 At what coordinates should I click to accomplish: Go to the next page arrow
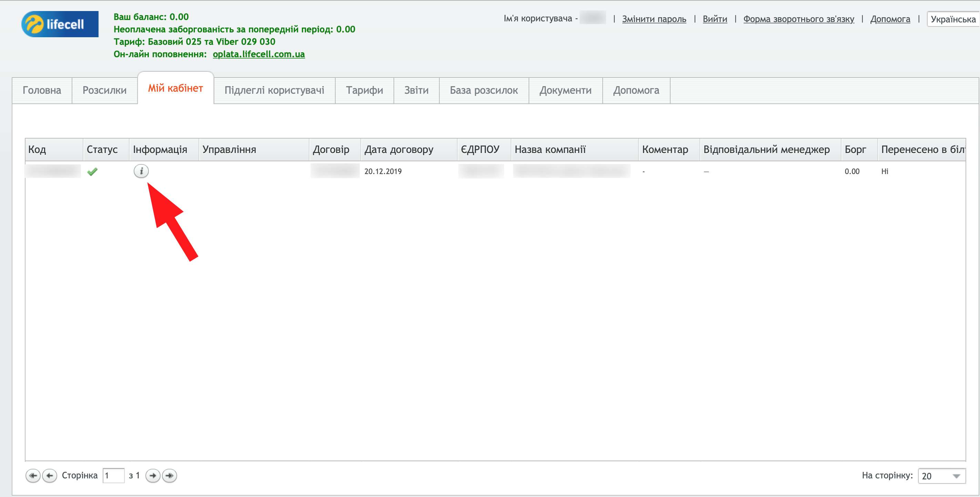pos(153,475)
